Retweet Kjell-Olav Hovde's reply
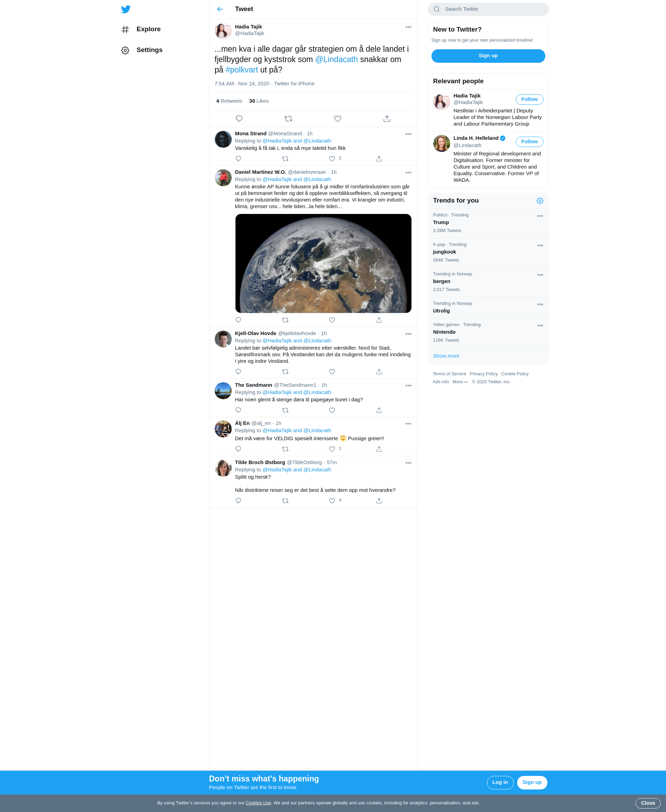Viewport: 666px width, 812px height. [285, 372]
